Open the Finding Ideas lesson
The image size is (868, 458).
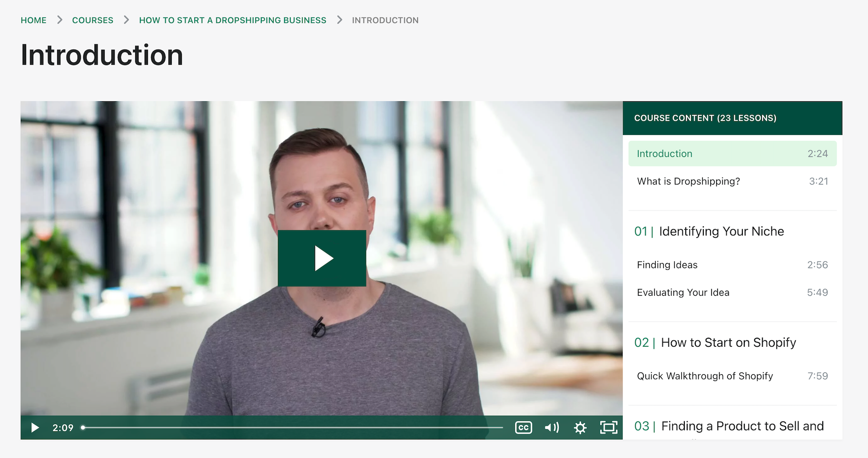pos(732,265)
